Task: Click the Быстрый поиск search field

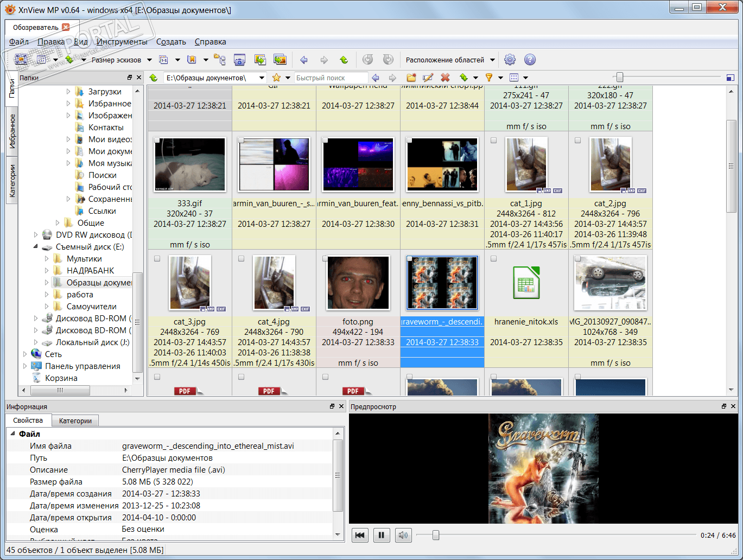Action: pyautogui.click(x=331, y=78)
